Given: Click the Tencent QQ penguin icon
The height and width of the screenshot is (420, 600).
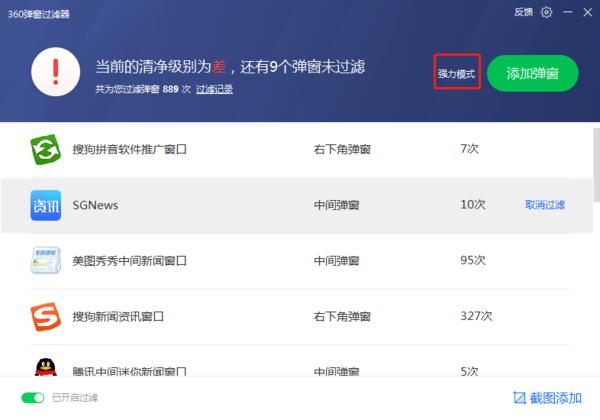Looking at the screenshot, I should [46, 367].
